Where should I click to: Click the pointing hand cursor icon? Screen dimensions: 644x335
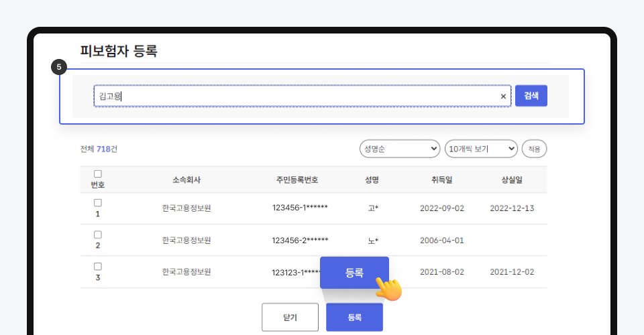(388, 288)
